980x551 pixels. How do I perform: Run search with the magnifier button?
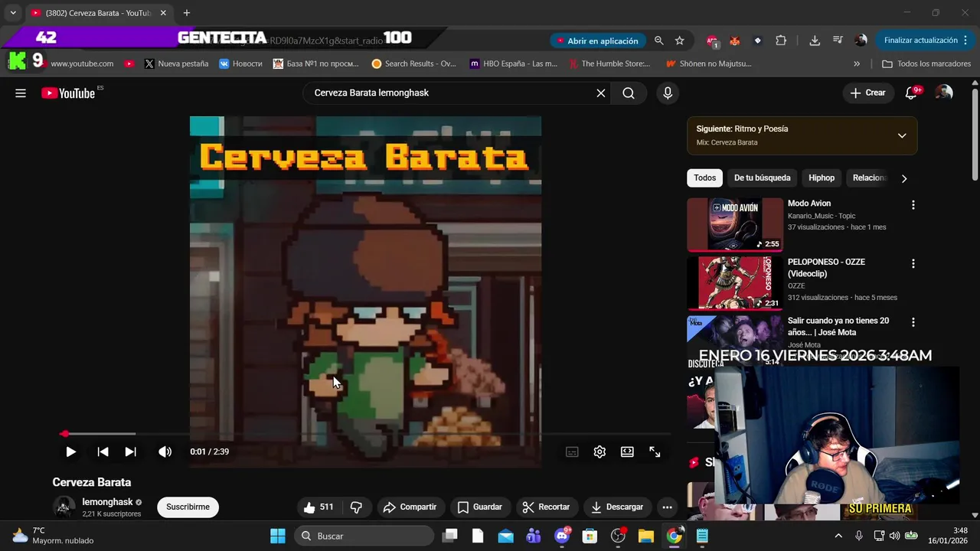click(x=629, y=93)
